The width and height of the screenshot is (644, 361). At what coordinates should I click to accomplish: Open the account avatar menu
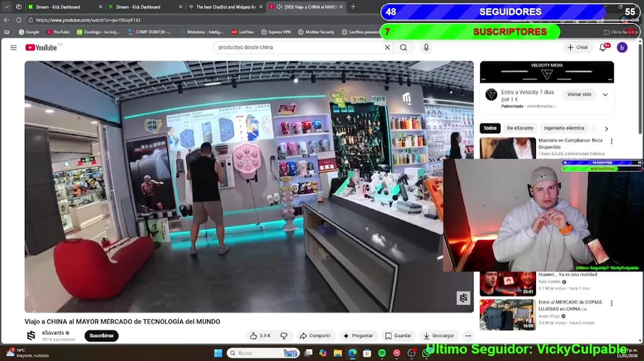(622, 47)
